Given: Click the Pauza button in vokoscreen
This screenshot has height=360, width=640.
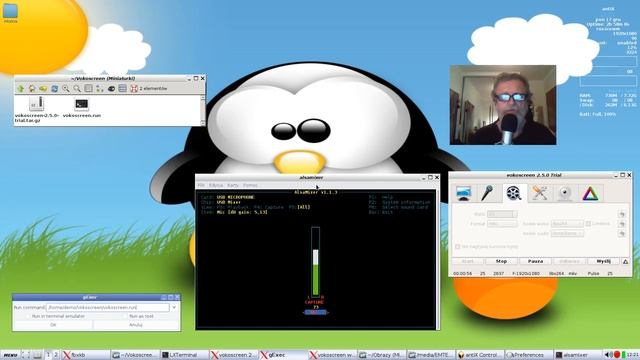Looking at the screenshot, I should [x=535, y=261].
